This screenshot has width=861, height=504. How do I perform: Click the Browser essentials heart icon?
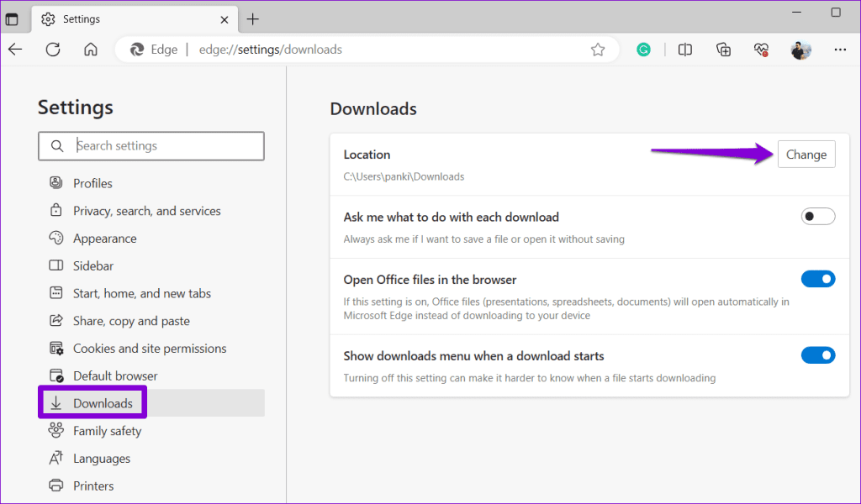point(762,50)
